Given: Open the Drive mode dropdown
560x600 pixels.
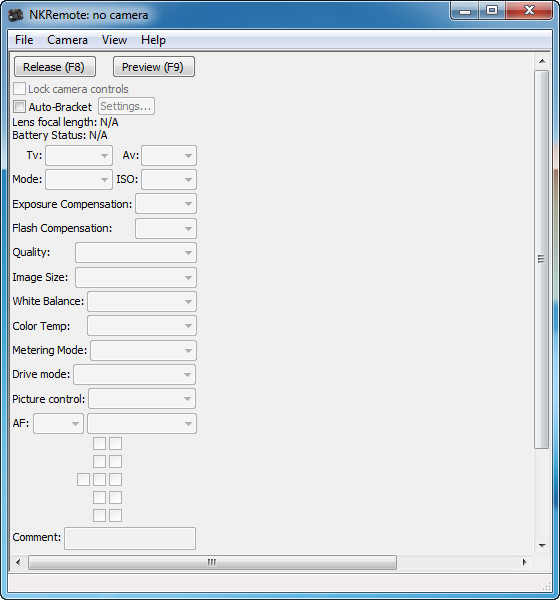Looking at the screenshot, I should (134, 374).
